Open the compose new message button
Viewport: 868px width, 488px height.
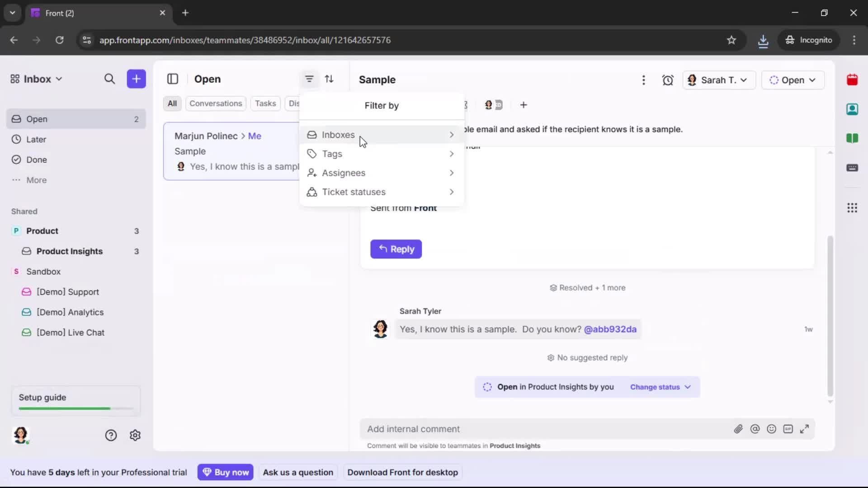pyautogui.click(x=136, y=79)
